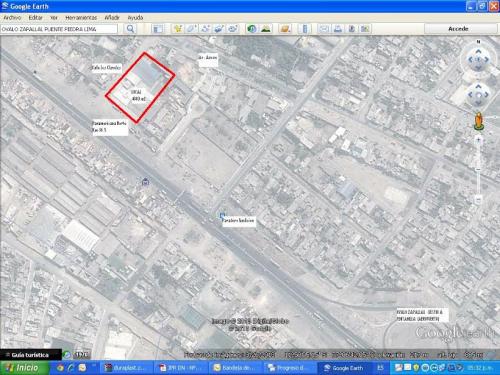
Task: Open the Duraplast taskbar window
Action: pyautogui.click(x=125, y=368)
